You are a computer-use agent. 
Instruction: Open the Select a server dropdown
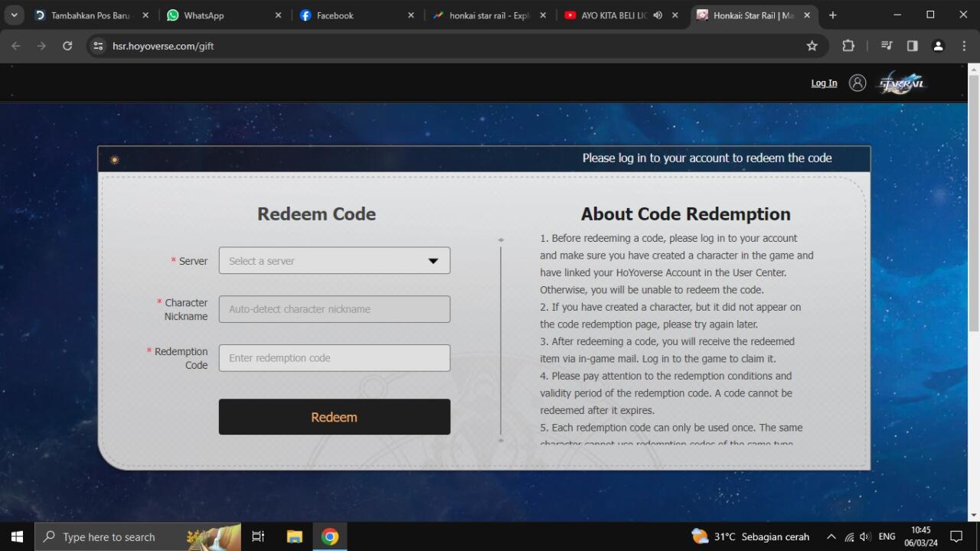[335, 260]
